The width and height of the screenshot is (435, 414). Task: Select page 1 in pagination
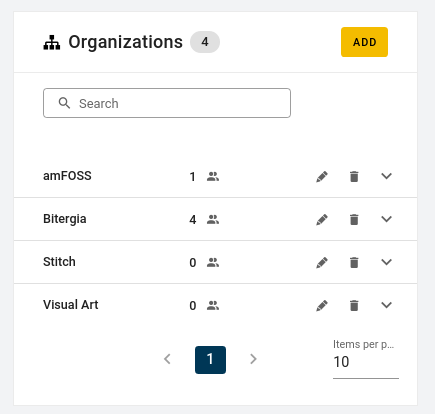(x=210, y=360)
